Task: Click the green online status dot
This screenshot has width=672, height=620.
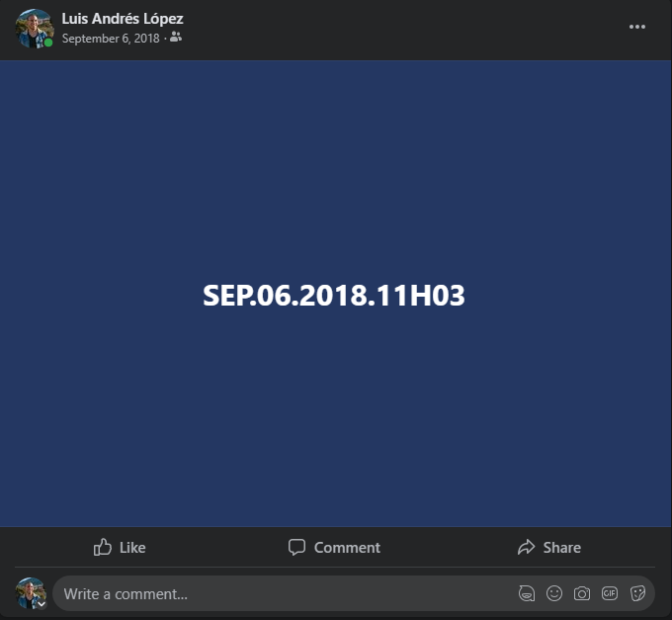Action: [48, 43]
